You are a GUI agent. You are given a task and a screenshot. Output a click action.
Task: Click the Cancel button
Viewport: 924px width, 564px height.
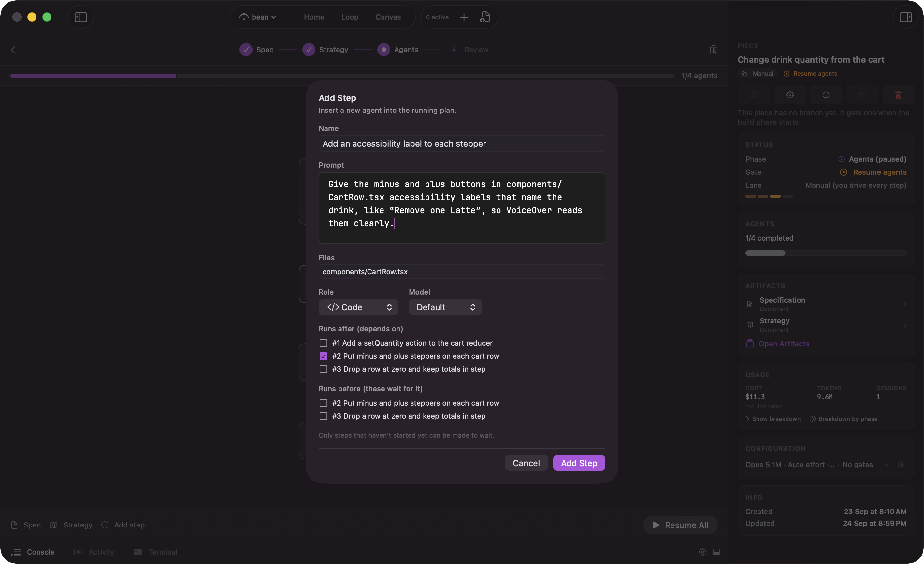pyautogui.click(x=526, y=463)
